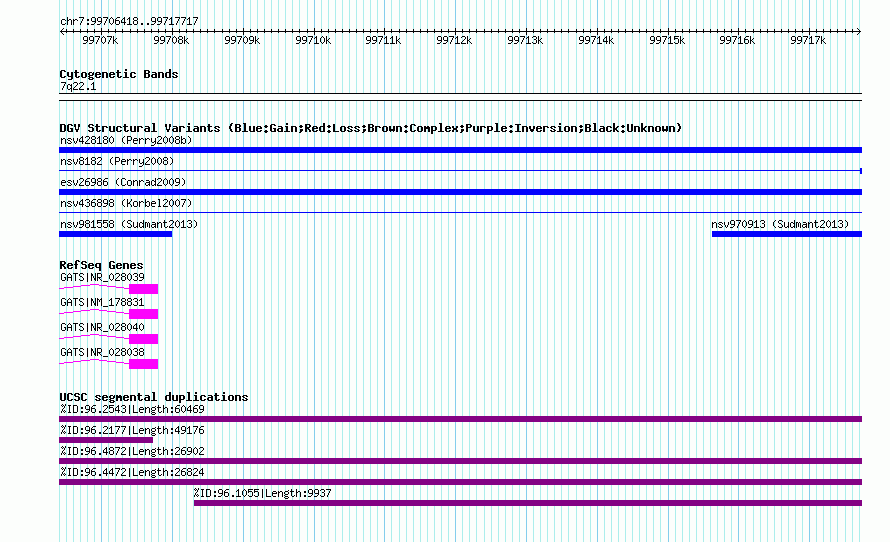Open the GATS|NR_028040 gene exon block
The image size is (890, 542).
pyautogui.click(x=144, y=339)
